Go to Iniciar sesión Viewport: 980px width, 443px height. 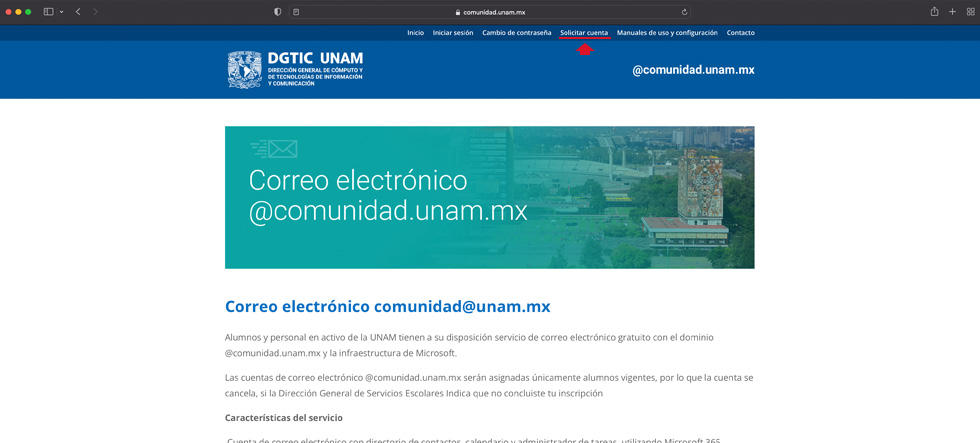[453, 32]
